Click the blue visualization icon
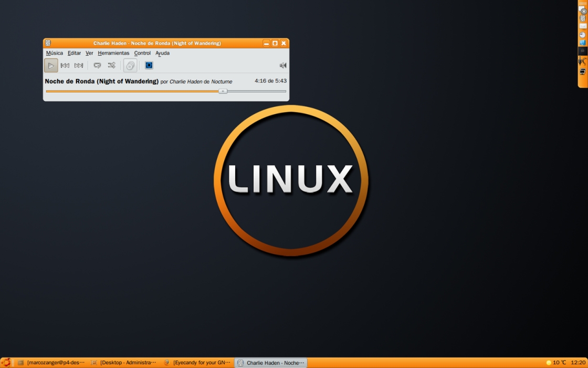The image size is (588, 368). coord(149,65)
